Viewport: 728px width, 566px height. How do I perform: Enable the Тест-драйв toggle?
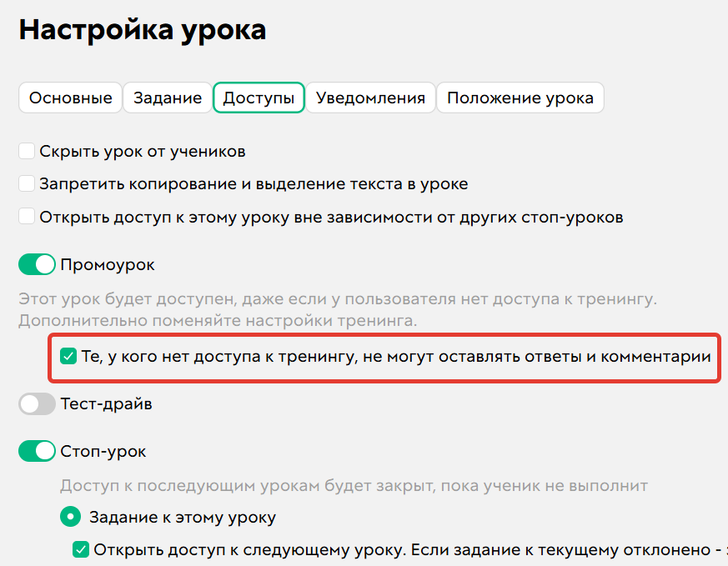[x=36, y=403]
